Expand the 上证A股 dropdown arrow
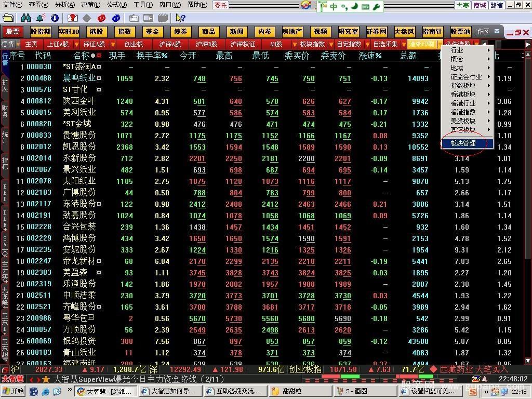Screen dimensions: 532x399 coord(76,45)
